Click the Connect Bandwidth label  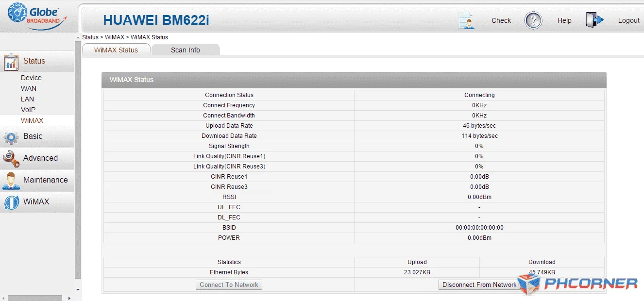tap(229, 116)
